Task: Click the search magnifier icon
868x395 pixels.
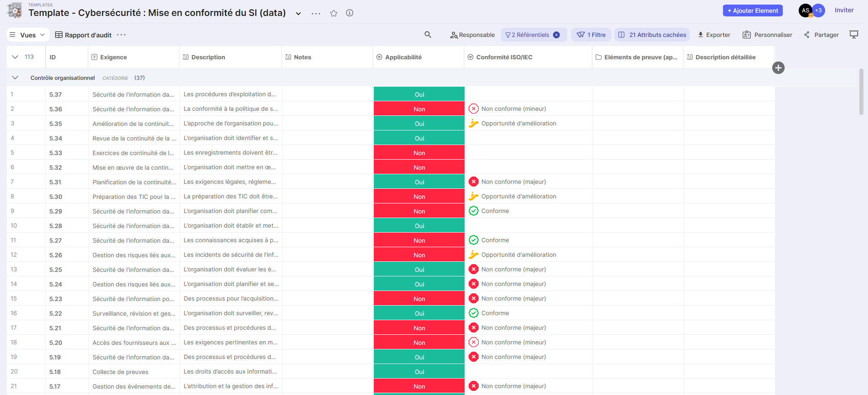Action: 428,35
